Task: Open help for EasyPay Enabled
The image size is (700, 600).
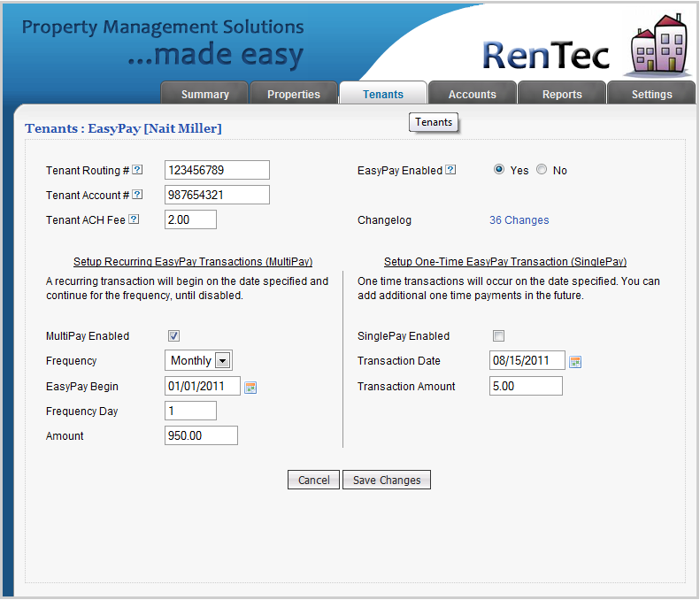Action: [x=451, y=170]
